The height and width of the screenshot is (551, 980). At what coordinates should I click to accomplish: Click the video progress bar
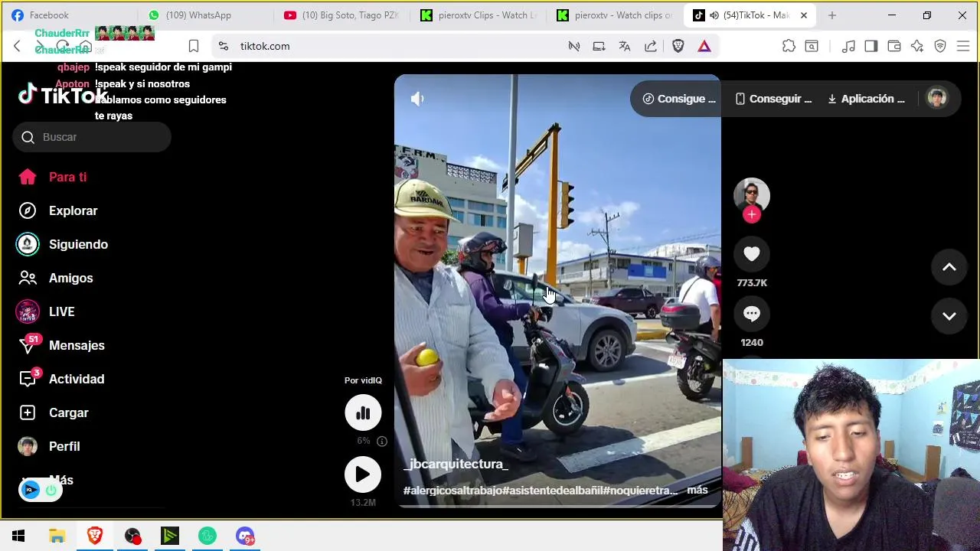point(557,505)
